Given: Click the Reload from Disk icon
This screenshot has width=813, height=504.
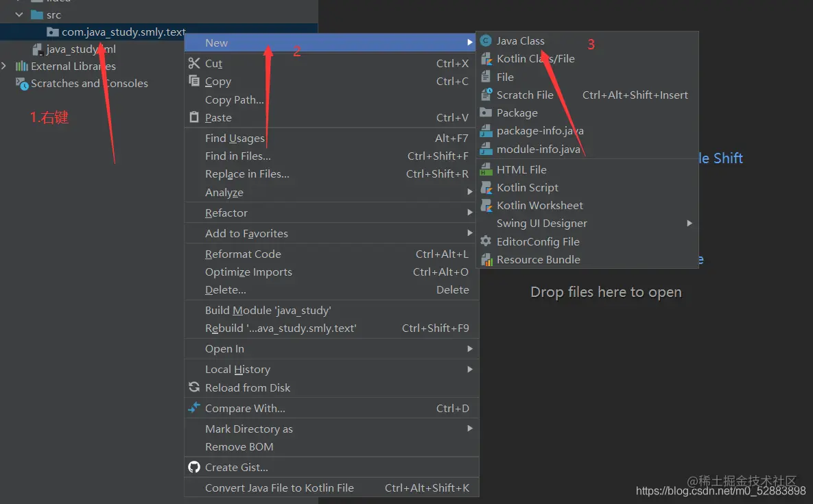Looking at the screenshot, I should coord(194,387).
